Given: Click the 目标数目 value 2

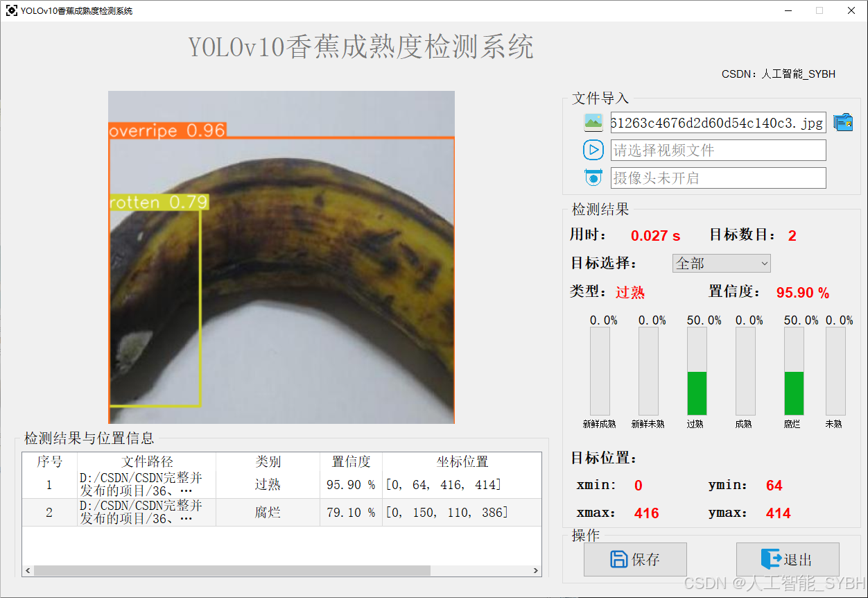Looking at the screenshot, I should click(792, 236).
